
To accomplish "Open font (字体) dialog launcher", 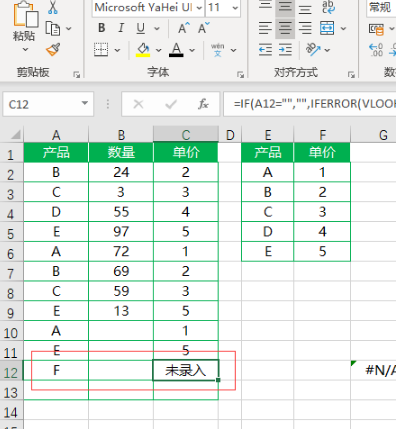I will [240, 75].
